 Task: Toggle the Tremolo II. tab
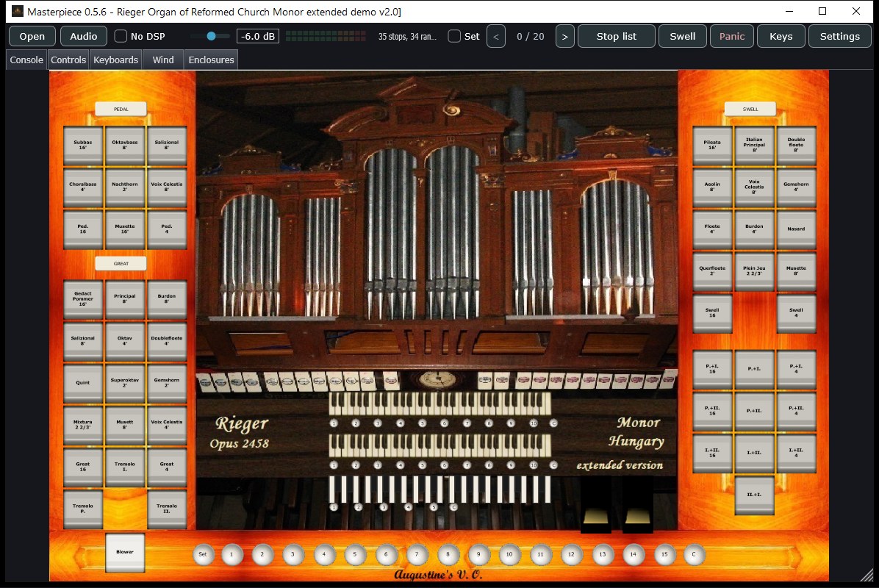click(x=167, y=509)
